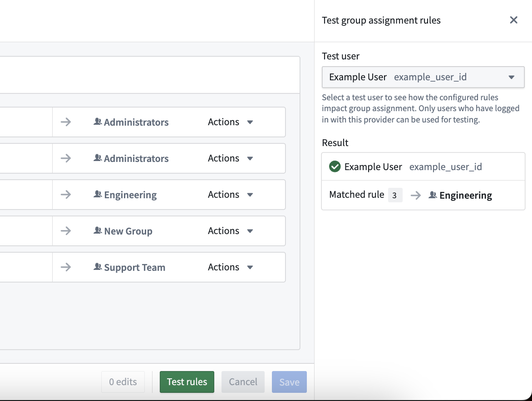Open the Test user dropdown

click(423, 77)
